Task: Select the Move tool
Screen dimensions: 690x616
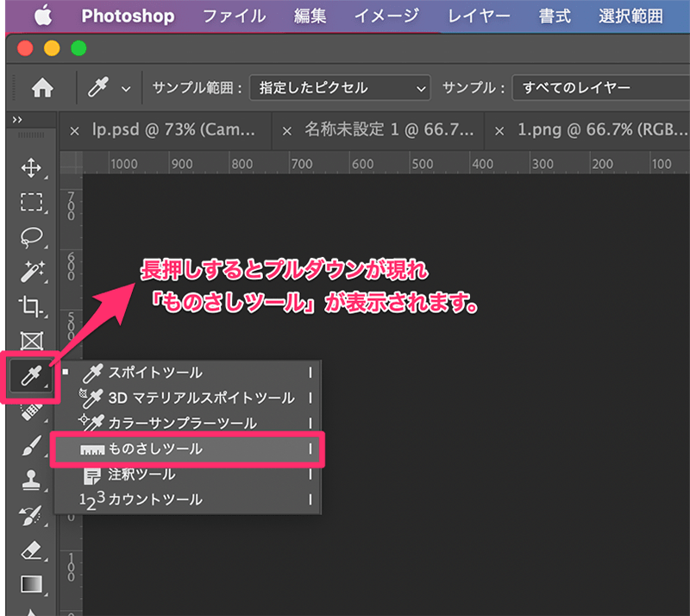Action: point(32,167)
